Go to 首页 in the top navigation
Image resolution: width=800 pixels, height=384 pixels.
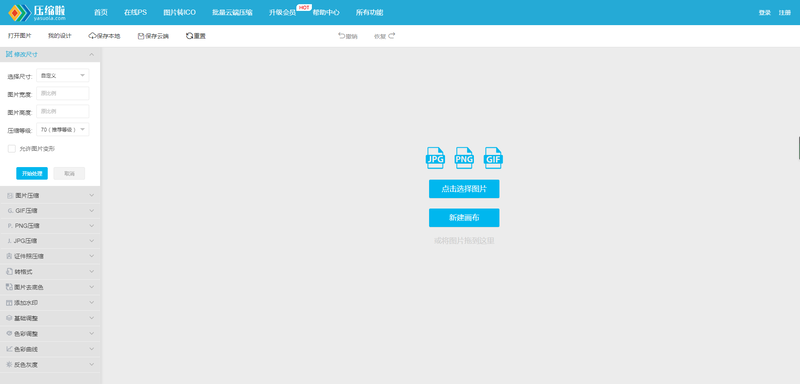pos(101,13)
